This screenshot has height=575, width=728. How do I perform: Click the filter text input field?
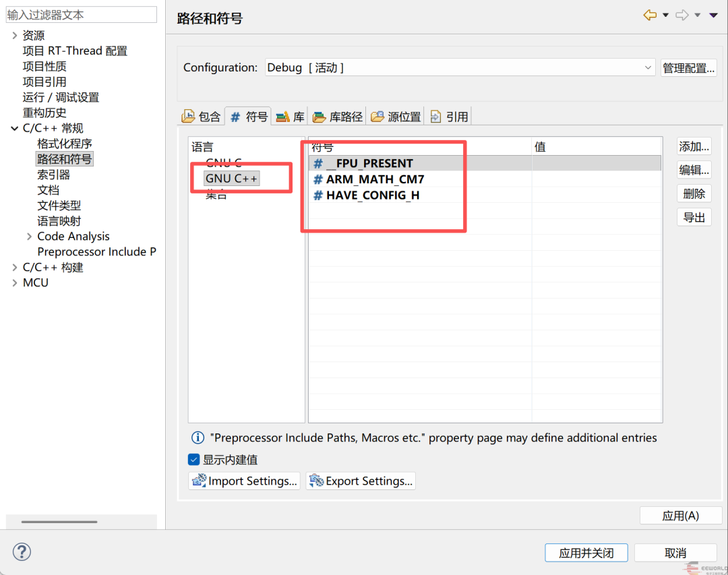tap(82, 15)
